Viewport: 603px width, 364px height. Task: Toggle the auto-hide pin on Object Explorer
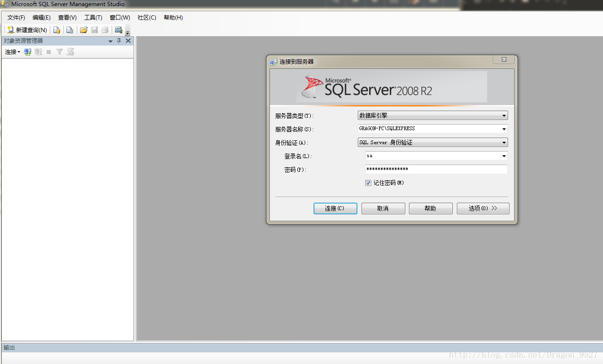[x=119, y=41]
